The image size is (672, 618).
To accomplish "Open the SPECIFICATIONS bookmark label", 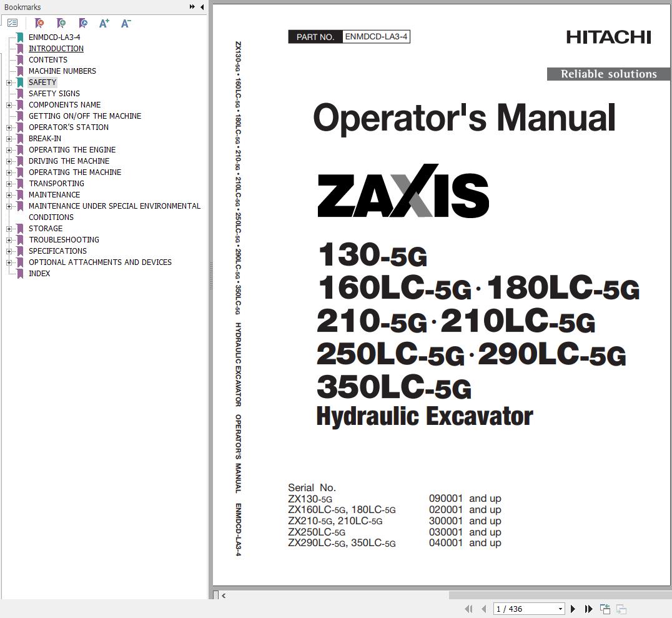I will 58,251.
